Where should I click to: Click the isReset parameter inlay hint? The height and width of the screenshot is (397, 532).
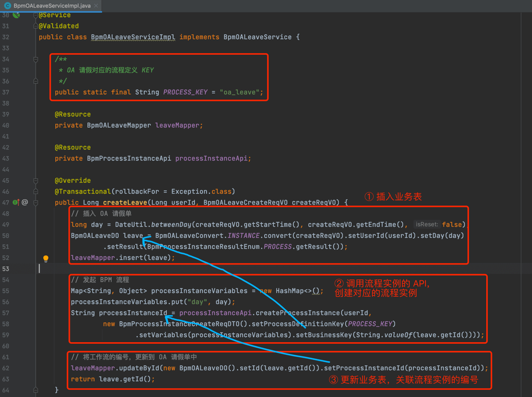[x=427, y=224]
